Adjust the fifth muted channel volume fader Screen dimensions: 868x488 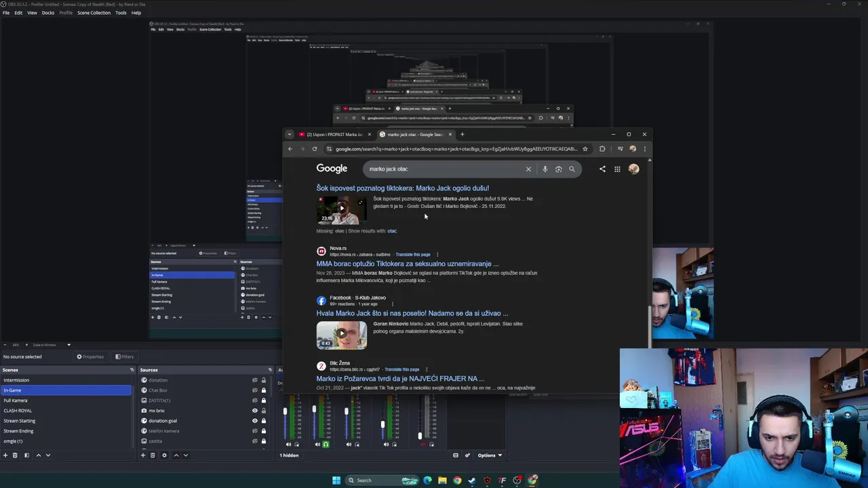pyautogui.click(x=420, y=436)
